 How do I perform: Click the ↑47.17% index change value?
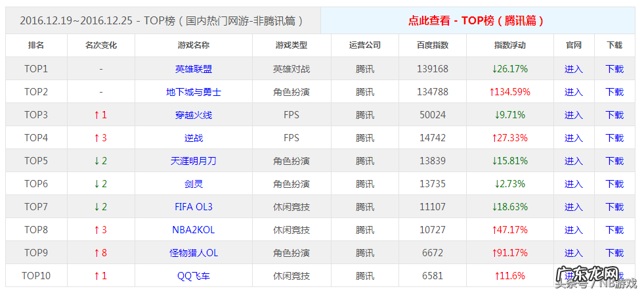coord(509,230)
